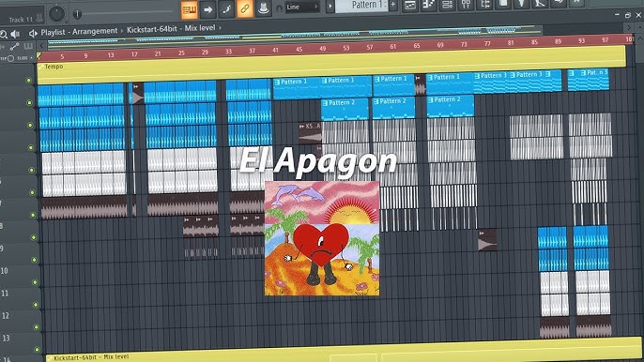Click the arrow icon in the toolbar

tap(207, 9)
